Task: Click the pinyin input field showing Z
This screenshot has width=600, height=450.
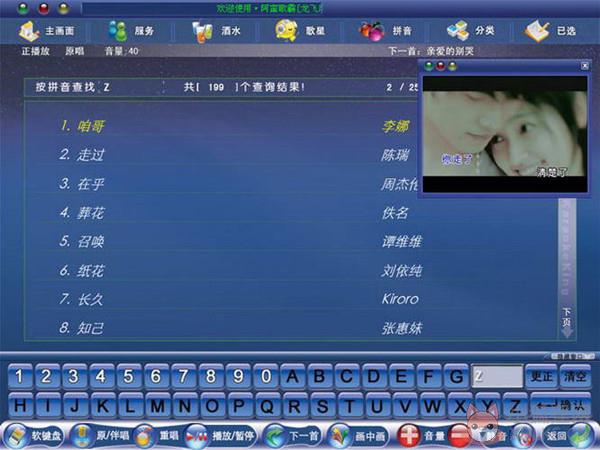Action: point(497,377)
